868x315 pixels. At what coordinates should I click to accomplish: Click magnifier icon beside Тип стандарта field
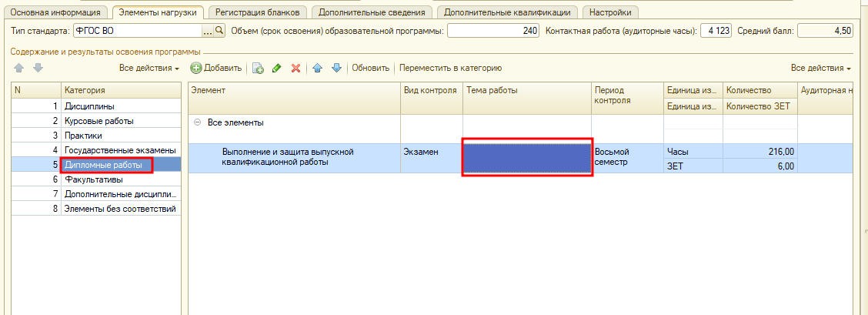[x=219, y=31]
